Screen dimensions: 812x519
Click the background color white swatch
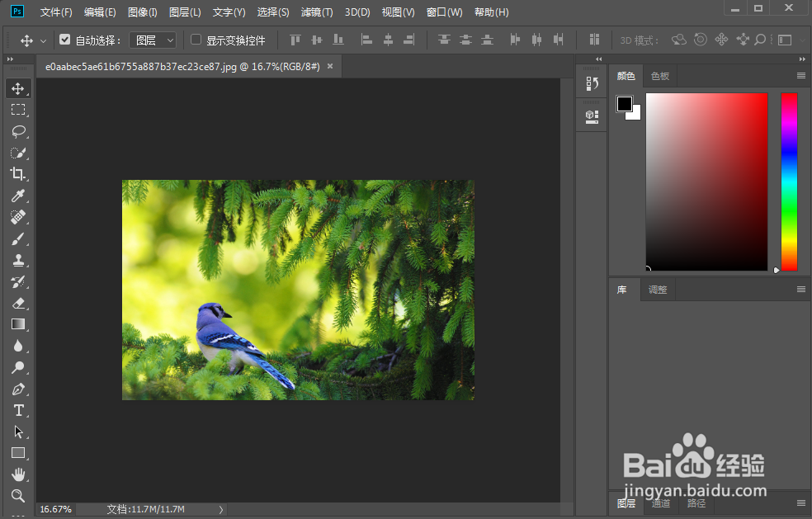636,115
